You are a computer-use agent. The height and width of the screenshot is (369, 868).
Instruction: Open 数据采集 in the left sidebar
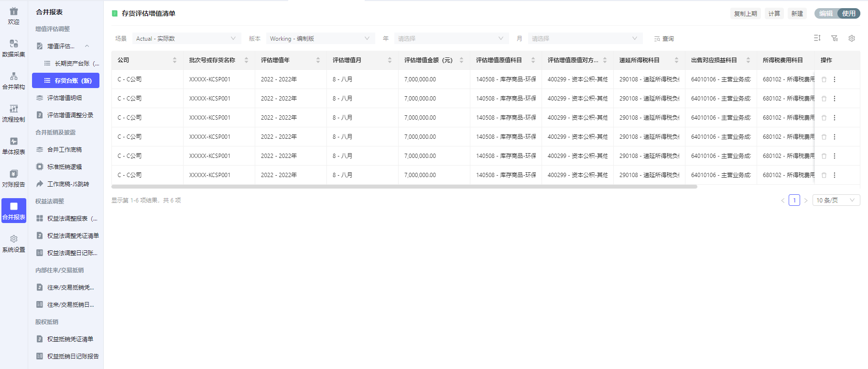[13, 48]
